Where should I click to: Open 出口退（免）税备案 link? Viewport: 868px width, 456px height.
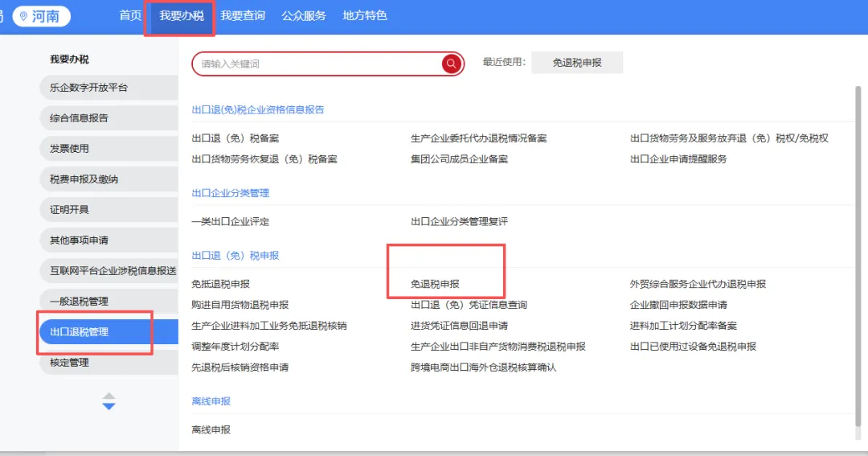point(235,138)
